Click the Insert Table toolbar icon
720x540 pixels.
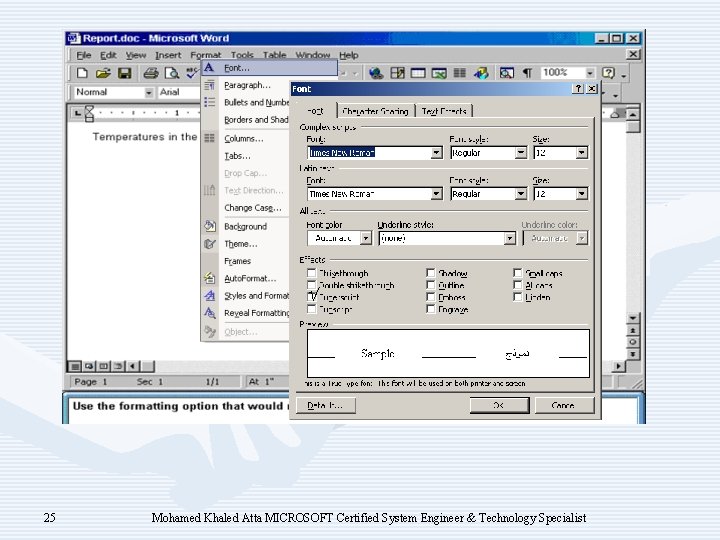418,73
